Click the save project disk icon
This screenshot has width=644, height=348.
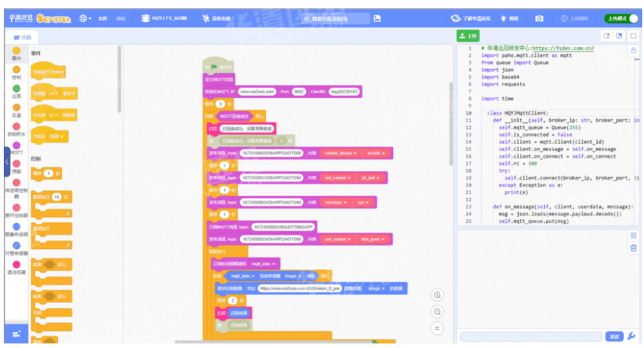click(377, 18)
